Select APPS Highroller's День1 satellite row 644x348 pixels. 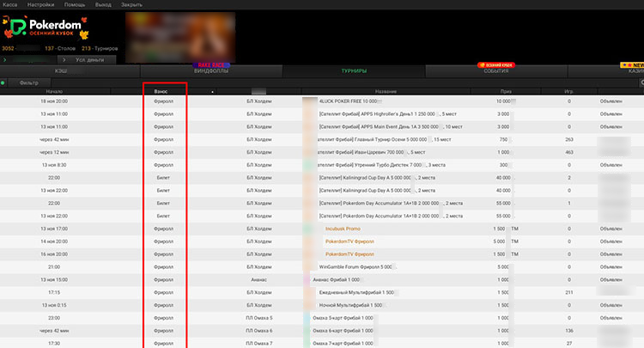[322, 113]
